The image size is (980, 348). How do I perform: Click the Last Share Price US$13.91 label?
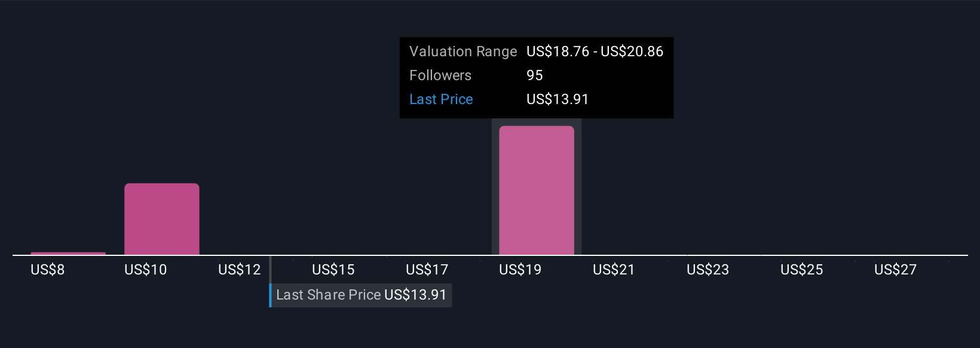coord(361,295)
